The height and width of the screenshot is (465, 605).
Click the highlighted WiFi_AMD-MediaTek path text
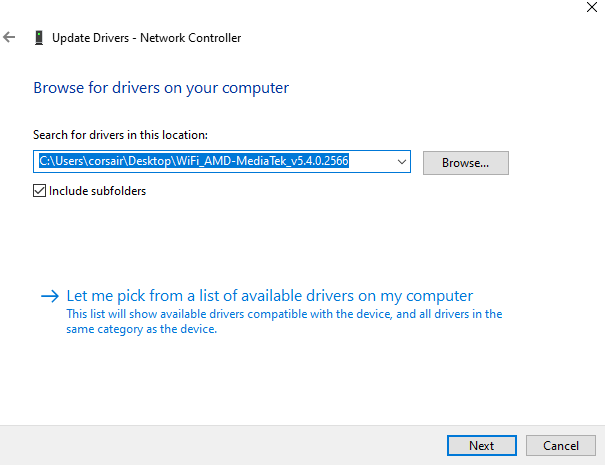193,161
